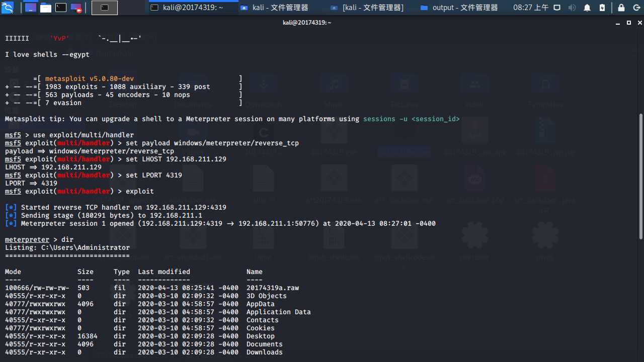Screen dimensions: 644x362
Task: Click timestamp '2020-04-13 08:25:41 -0400'
Action: pyautogui.click(x=188, y=288)
